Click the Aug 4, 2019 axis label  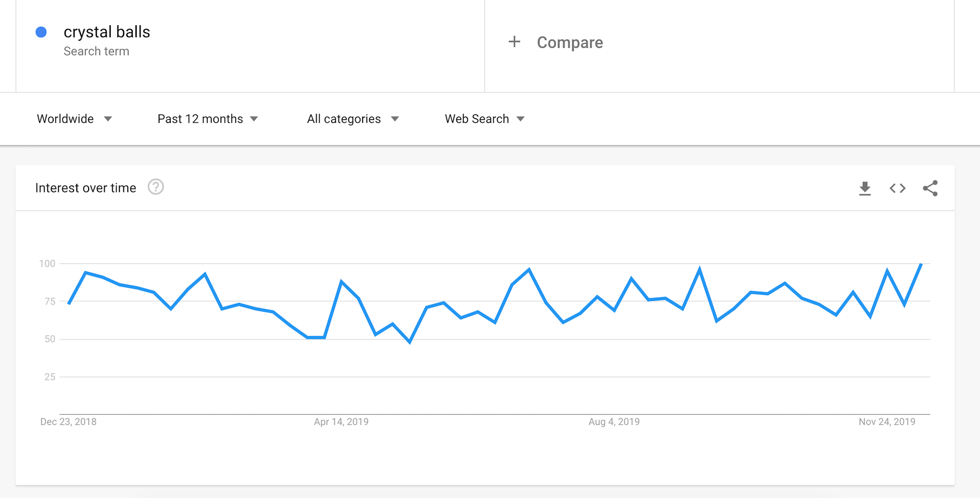(x=614, y=422)
